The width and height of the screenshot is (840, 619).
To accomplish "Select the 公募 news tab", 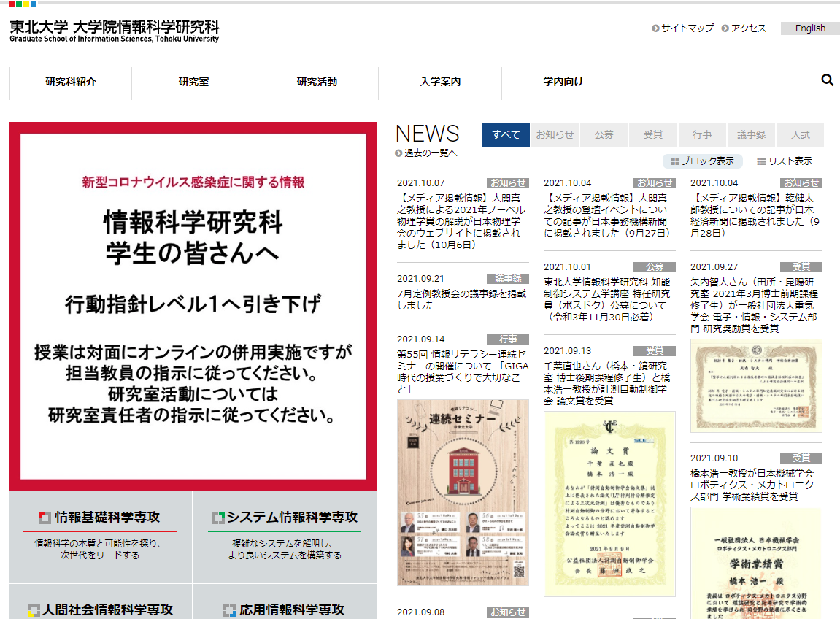I will (x=604, y=134).
